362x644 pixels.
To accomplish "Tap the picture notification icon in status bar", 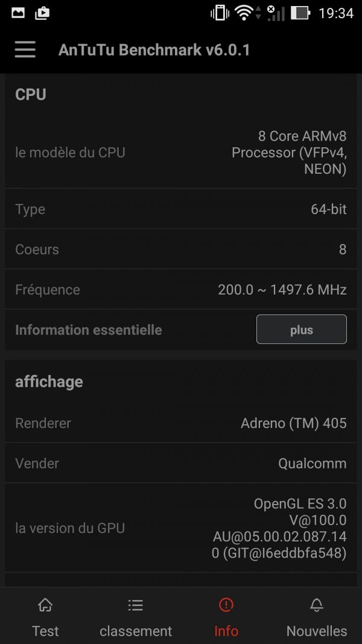I will coord(18,13).
